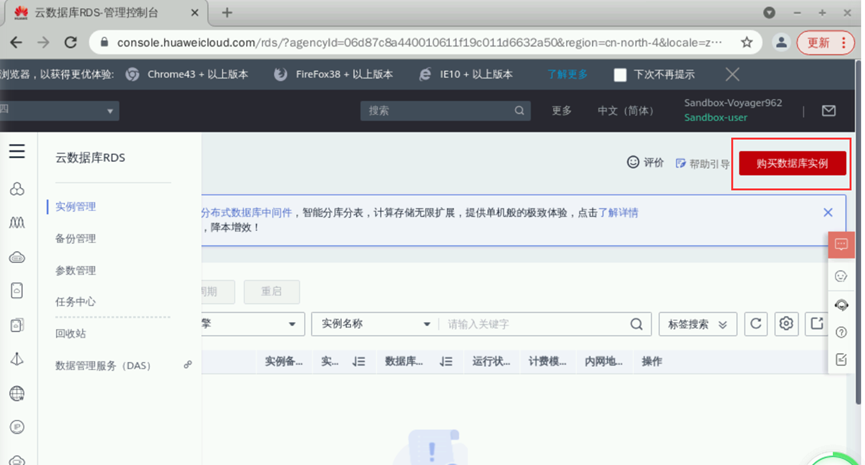Click the 内网地... column header
Viewport: 865px width, 465px height.
coord(604,362)
